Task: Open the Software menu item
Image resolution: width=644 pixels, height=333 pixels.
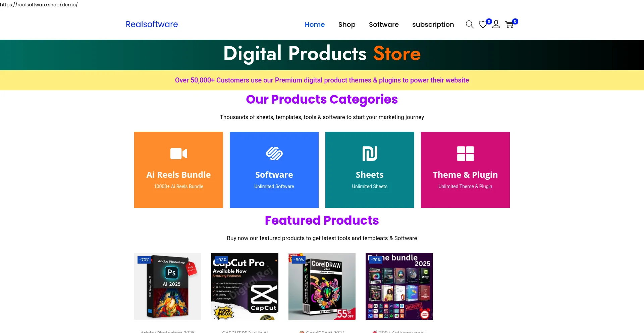Action: coord(384,24)
